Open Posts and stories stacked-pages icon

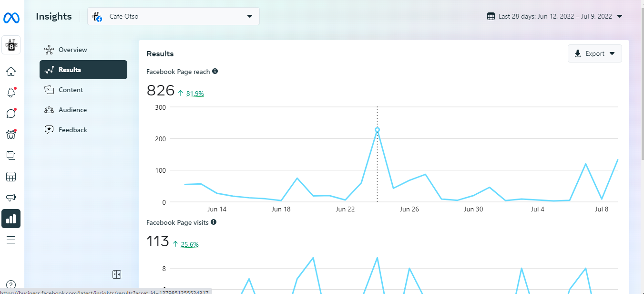coord(11,156)
